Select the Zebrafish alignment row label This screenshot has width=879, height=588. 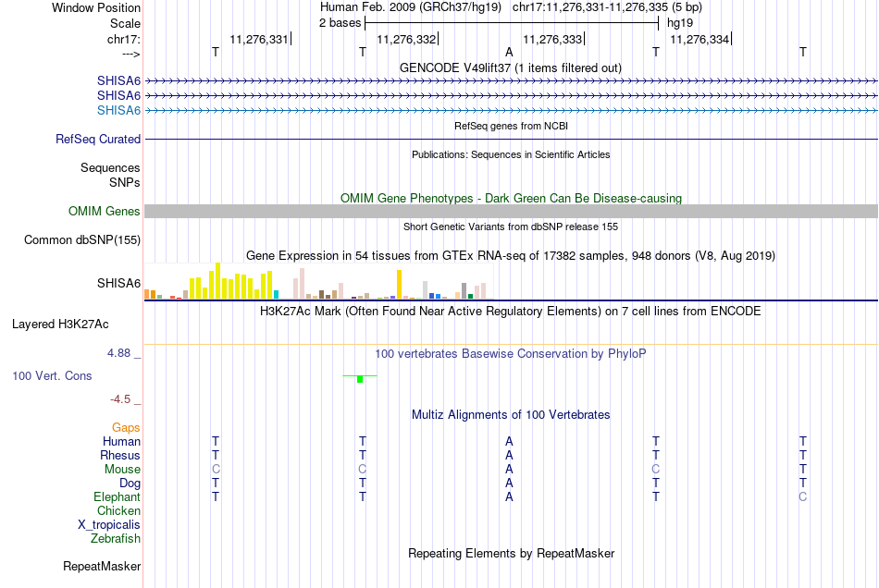tap(116, 538)
